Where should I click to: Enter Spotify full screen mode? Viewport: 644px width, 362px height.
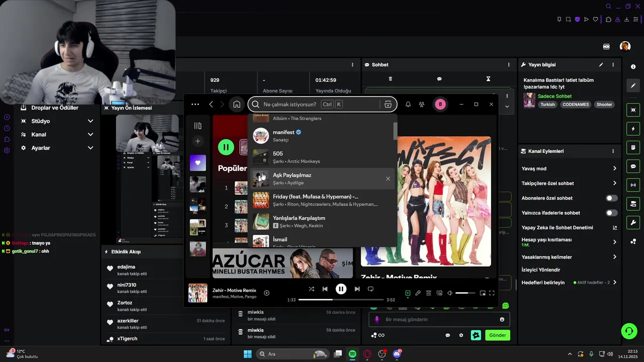(492, 293)
